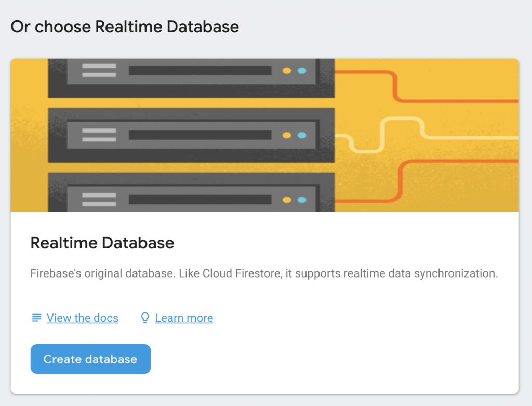This screenshot has height=406, width=532.
Task: Click the Or choose Realtime Database heading
Action: [125, 27]
